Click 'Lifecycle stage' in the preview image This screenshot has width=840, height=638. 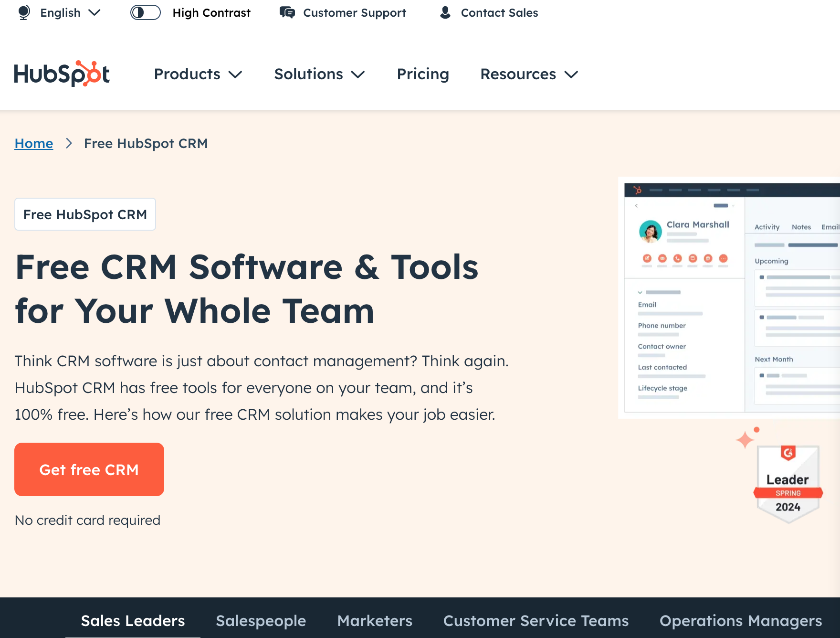(x=662, y=388)
